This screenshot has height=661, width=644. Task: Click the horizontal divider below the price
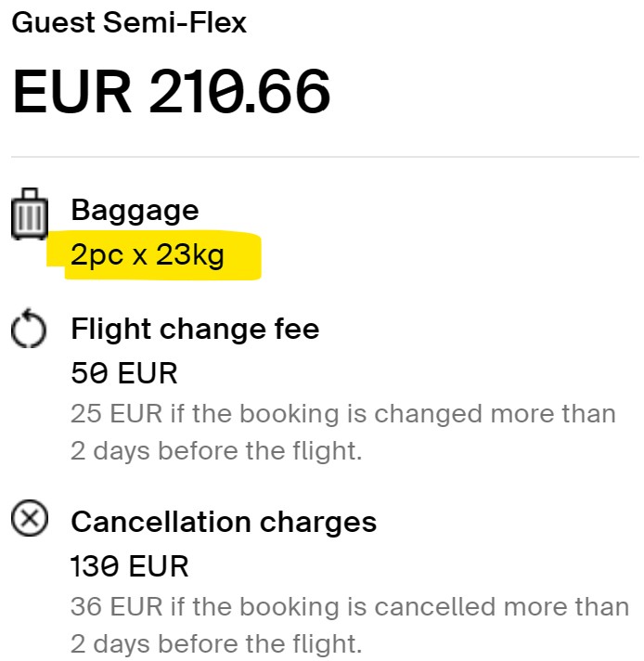pyautogui.click(x=325, y=157)
